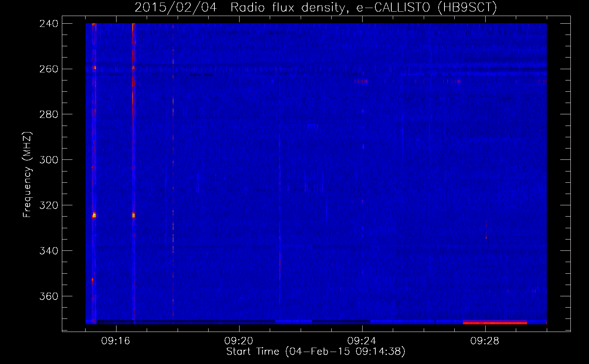Click the 09:24 time tick label

pyautogui.click(x=362, y=341)
